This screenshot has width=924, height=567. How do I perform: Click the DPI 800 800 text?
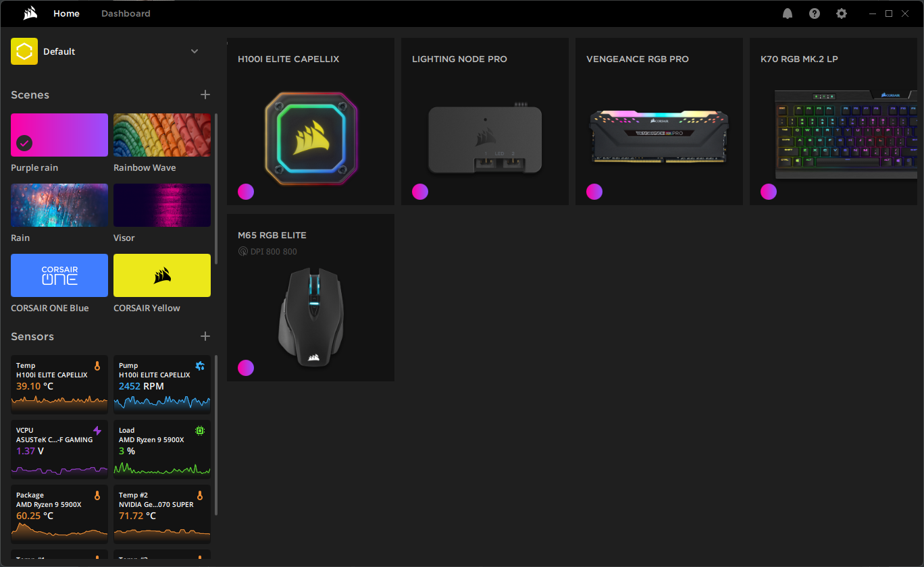274,252
